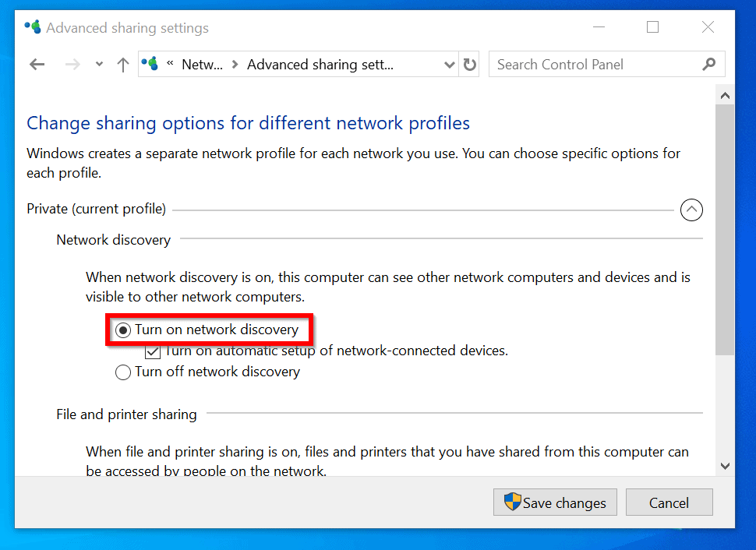This screenshot has height=550, width=756.
Task: Select Turn off network discovery
Action: (123, 372)
